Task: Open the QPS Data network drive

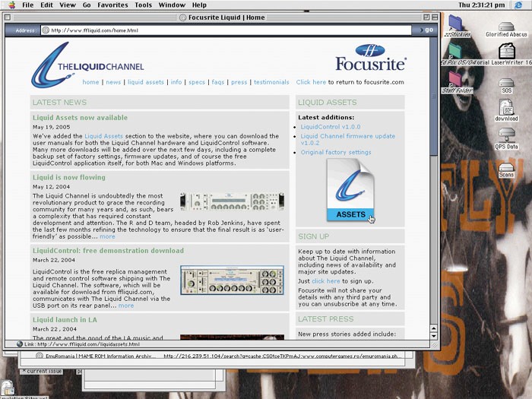Action: (506, 138)
